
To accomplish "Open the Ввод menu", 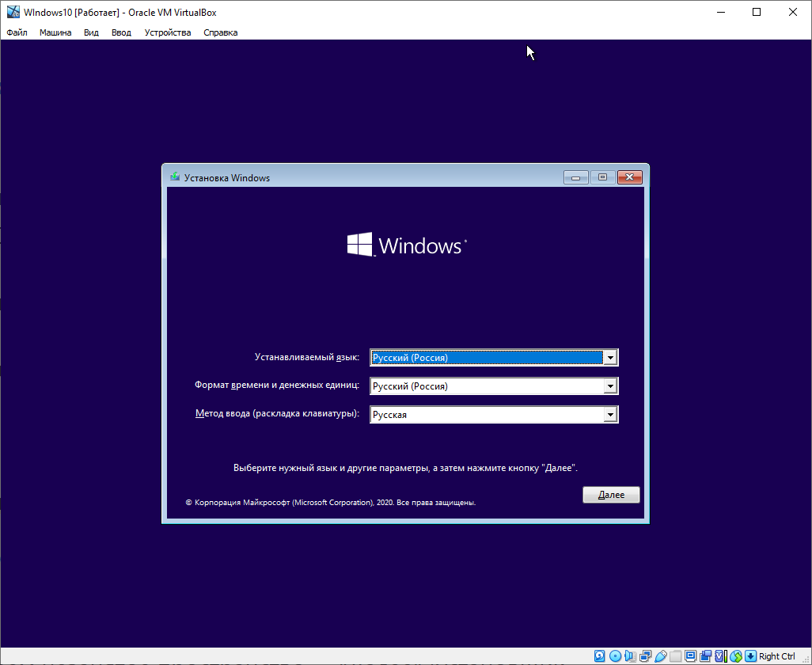I will point(121,32).
